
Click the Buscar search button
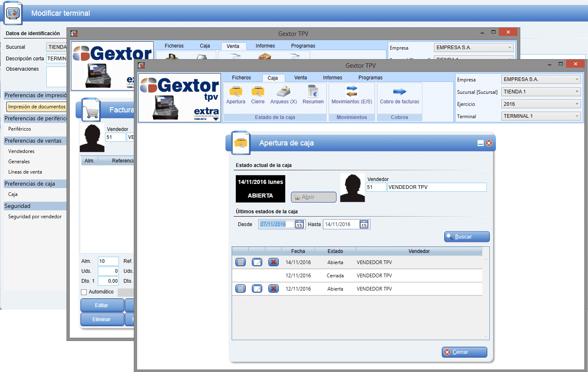[467, 237]
